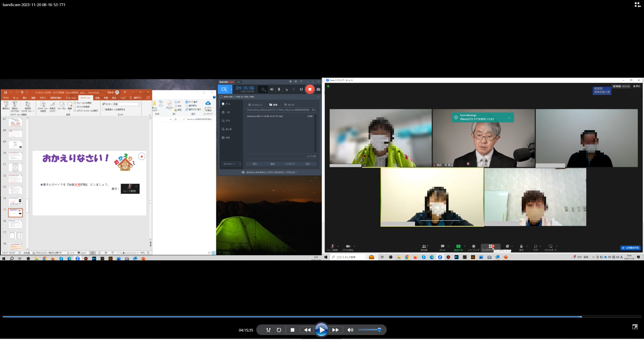Take a Bandicam screenshot with the camera icon
Image resolution: width=644 pixels, height=340 pixels.
click(318, 89)
